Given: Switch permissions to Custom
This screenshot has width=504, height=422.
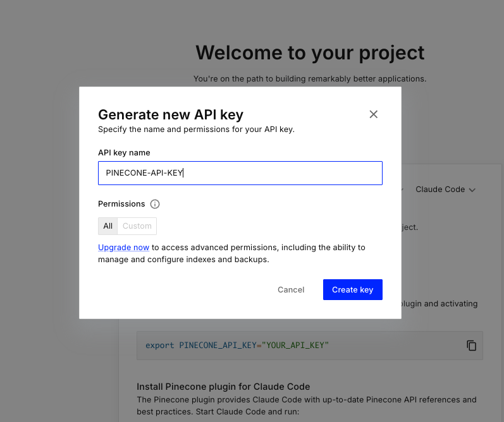Looking at the screenshot, I should [137, 226].
